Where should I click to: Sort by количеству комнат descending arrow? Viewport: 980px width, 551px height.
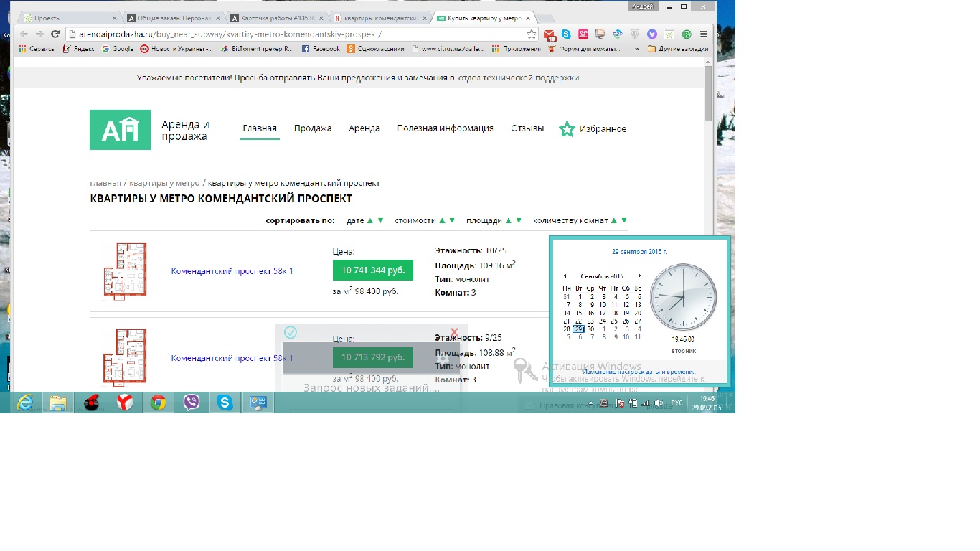[x=624, y=221]
